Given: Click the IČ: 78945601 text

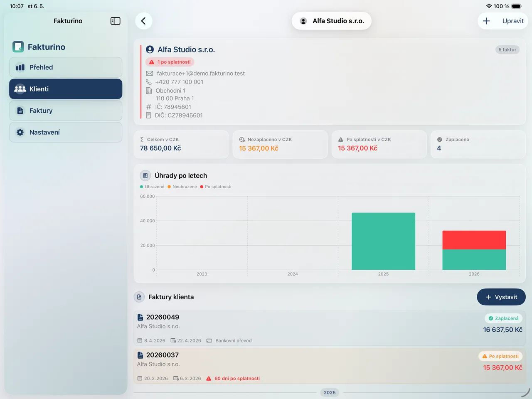Looking at the screenshot, I should tap(173, 107).
